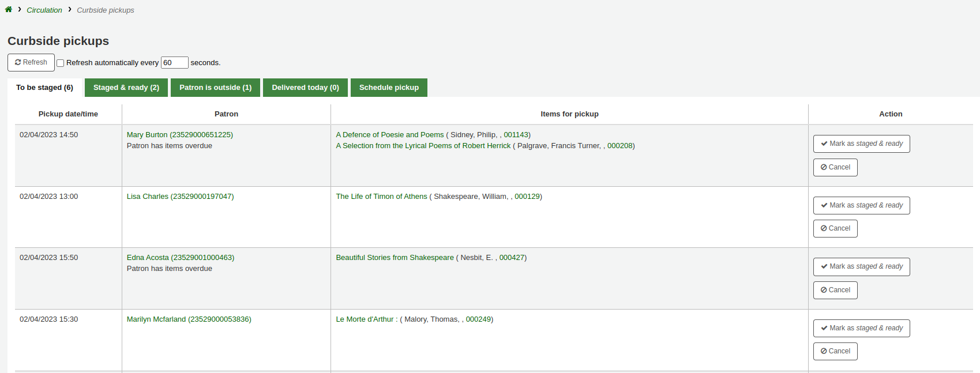Click the refresh interval seconds field
The image size is (980, 373).
coord(174,63)
